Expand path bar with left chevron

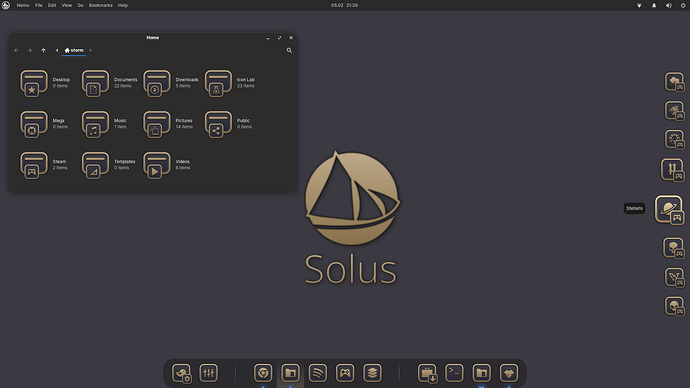click(x=57, y=51)
